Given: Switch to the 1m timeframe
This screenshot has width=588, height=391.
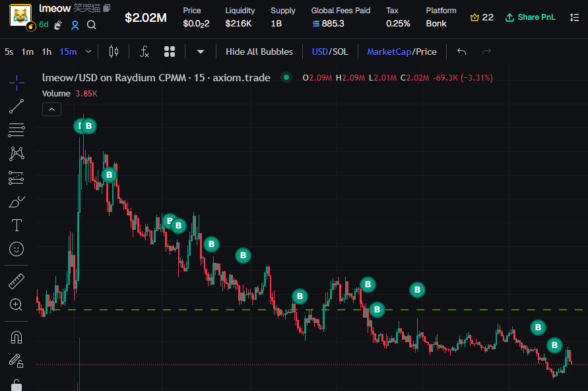Looking at the screenshot, I should click(x=27, y=52).
